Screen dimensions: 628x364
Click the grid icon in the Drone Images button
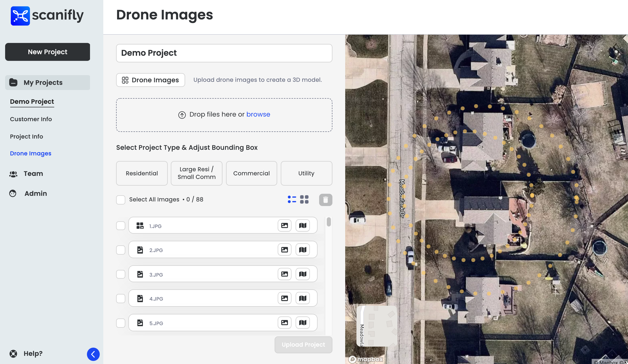coord(125,80)
